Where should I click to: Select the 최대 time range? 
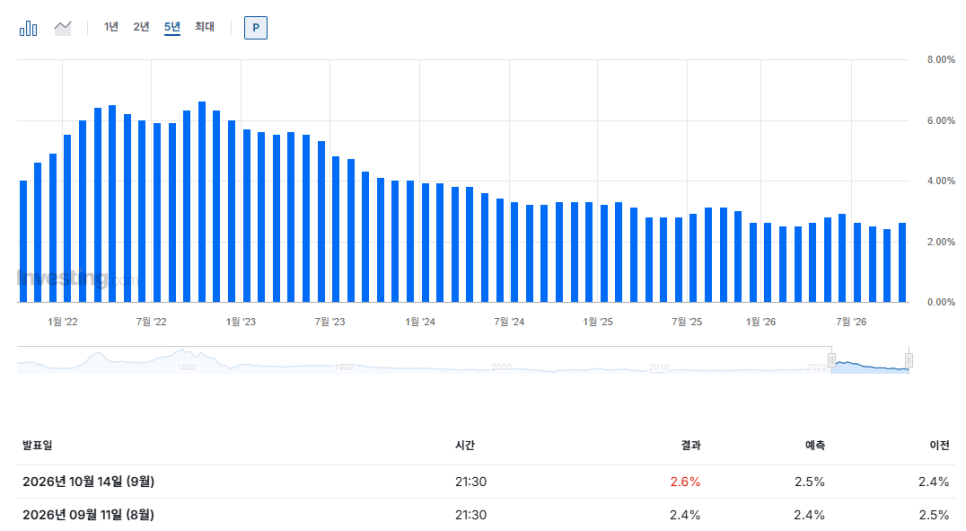(x=205, y=26)
